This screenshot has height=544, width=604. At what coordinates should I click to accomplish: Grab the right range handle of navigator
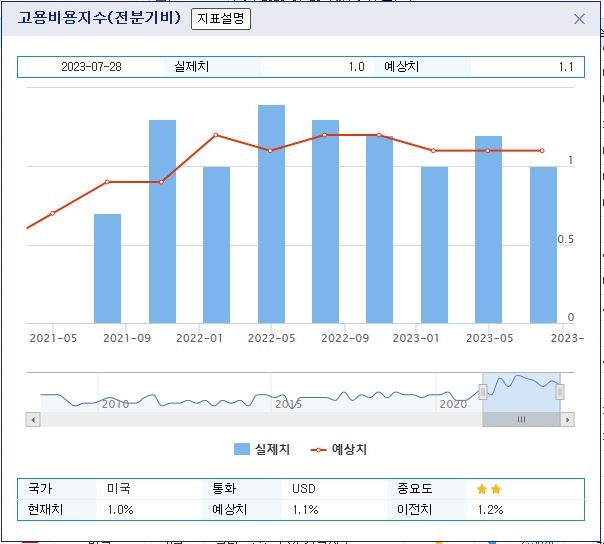click(560, 392)
